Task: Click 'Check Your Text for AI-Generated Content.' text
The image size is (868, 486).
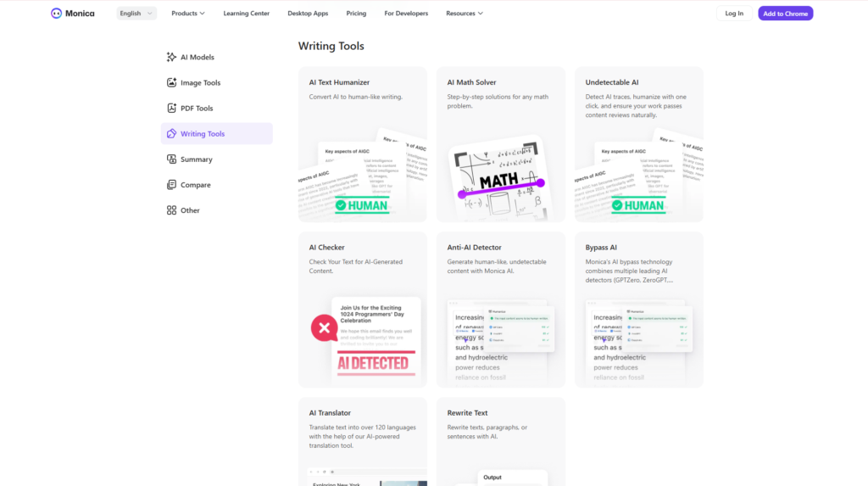Action: tap(355, 266)
